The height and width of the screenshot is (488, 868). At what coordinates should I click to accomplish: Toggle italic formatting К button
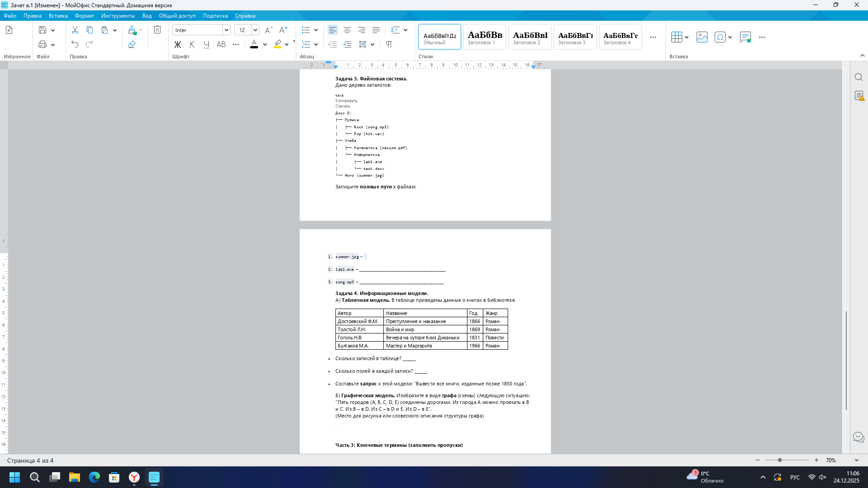tap(192, 44)
